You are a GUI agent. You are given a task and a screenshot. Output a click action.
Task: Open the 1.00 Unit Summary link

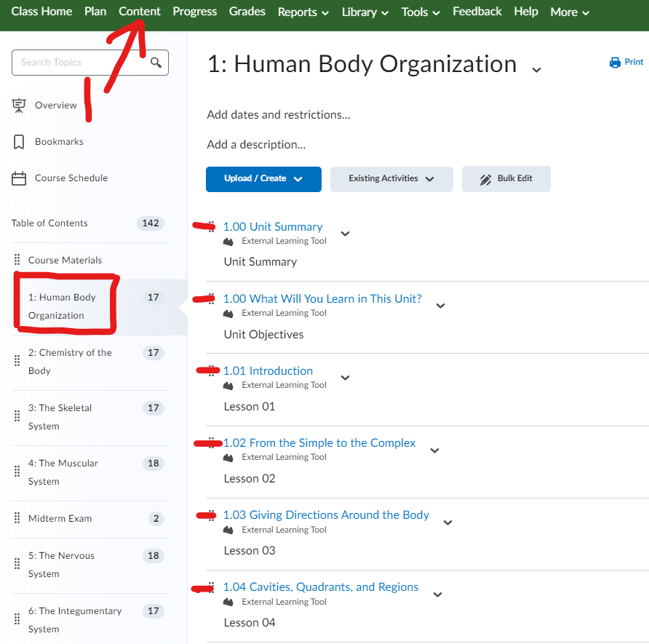pyautogui.click(x=273, y=227)
